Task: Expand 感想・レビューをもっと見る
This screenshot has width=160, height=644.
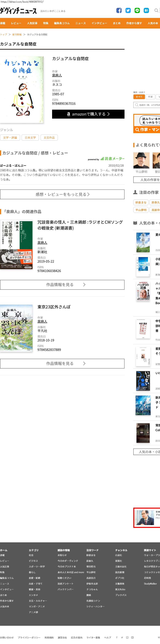Action: (62, 194)
